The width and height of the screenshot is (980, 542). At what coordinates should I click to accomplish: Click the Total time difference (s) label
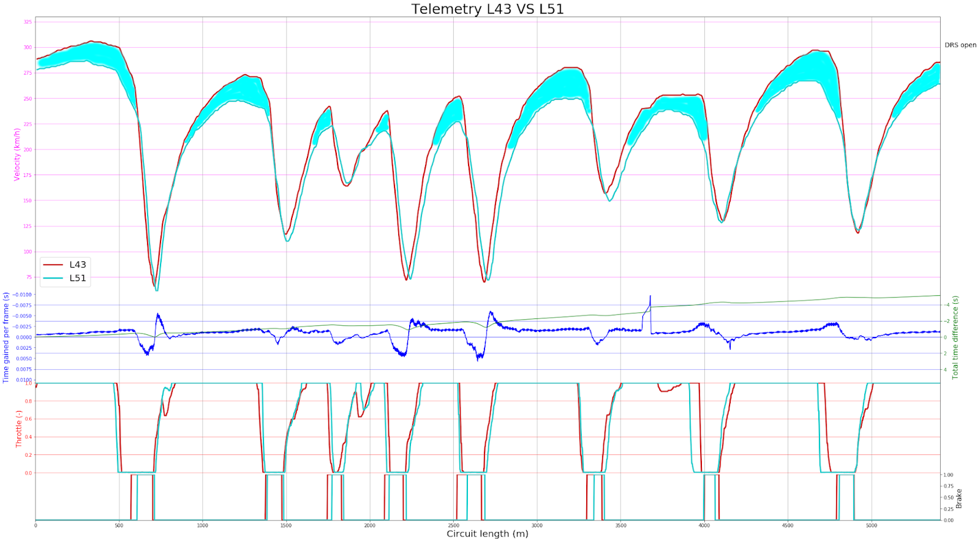coord(955,337)
